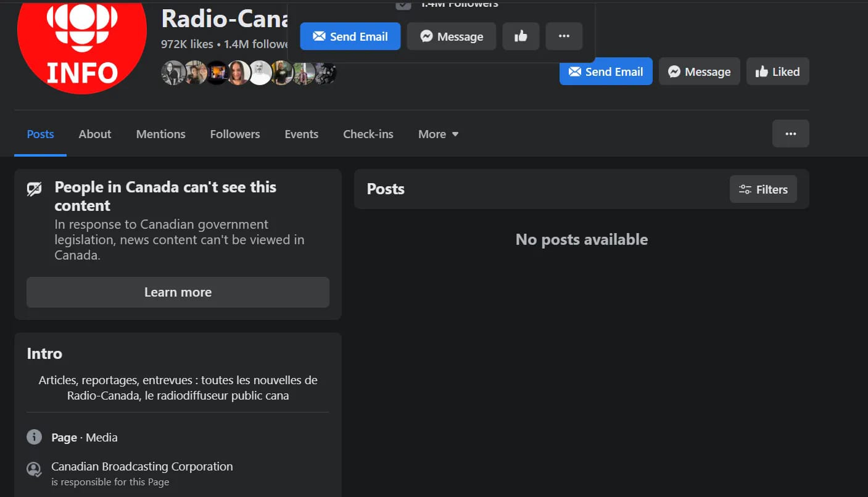Open the Events tab
This screenshot has height=497, width=868.
[x=302, y=134]
